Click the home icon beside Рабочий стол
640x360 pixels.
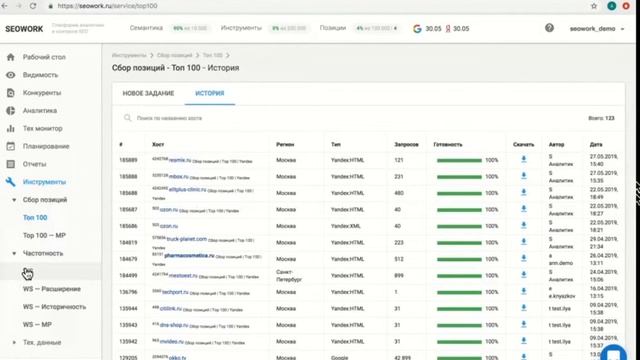click(11, 57)
